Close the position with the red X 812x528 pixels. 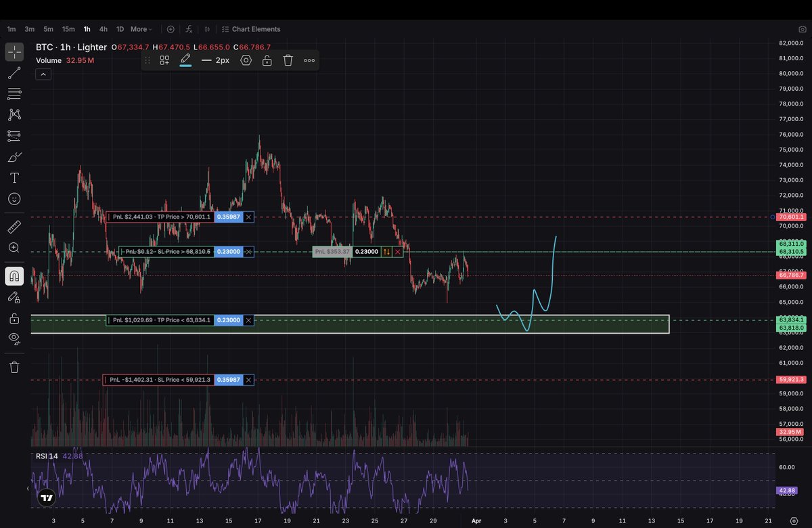[x=397, y=251]
